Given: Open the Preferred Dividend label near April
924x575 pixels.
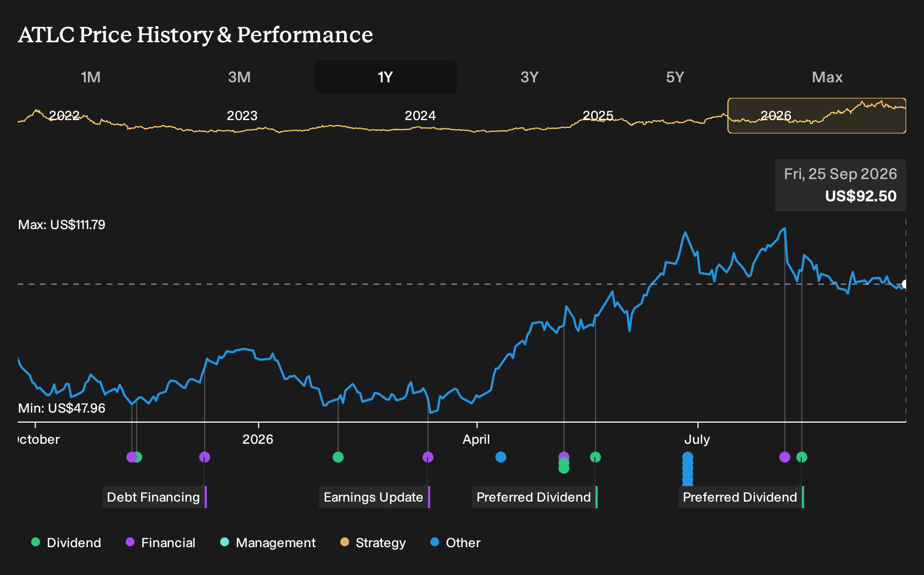Looking at the screenshot, I should click(535, 497).
